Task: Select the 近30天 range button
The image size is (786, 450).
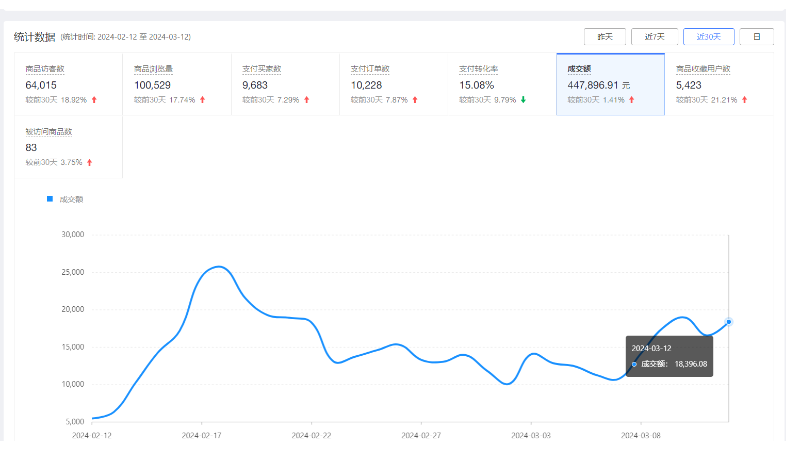Action: (x=708, y=37)
